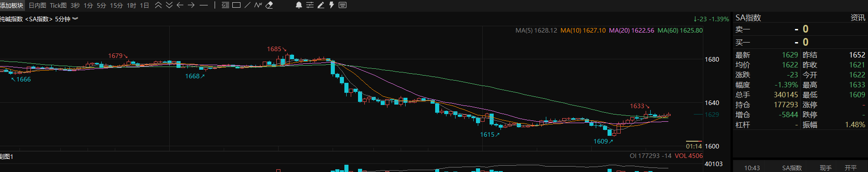The width and height of the screenshot is (868, 172).
Task: Click the current price tag 1629 on axis
Action: (x=711, y=115)
